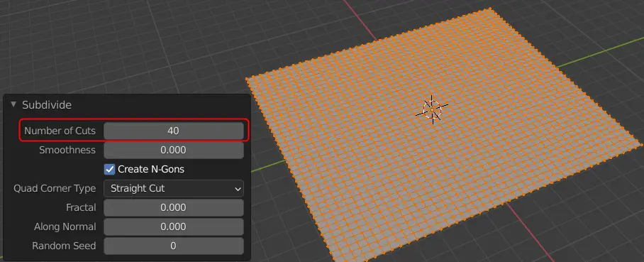Viewport: 644px width, 262px height.
Task: Click the Create N-Gons label text
Action: tap(151, 169)
